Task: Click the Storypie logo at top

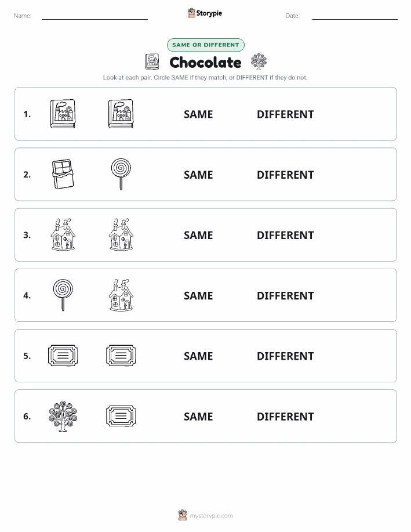Action: (x=205, y=13)
